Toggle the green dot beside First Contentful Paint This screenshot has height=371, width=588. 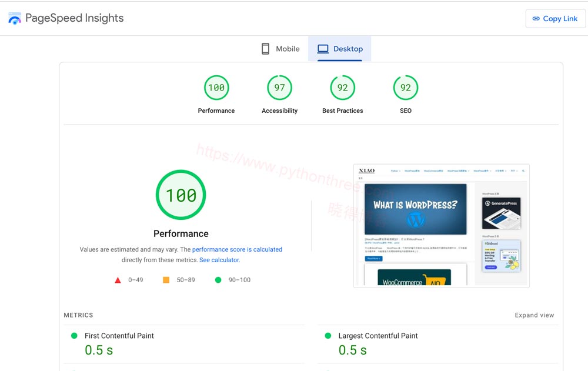coord(73,336)
